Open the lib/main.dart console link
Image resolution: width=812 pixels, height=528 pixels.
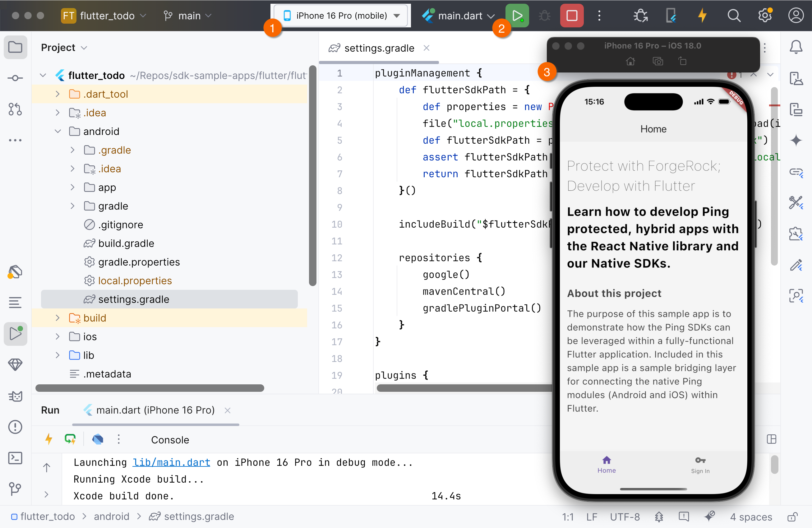click(171, 462)
